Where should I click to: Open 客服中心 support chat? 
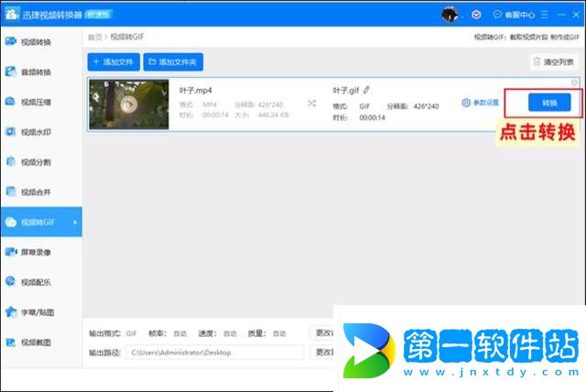[514, 15]
